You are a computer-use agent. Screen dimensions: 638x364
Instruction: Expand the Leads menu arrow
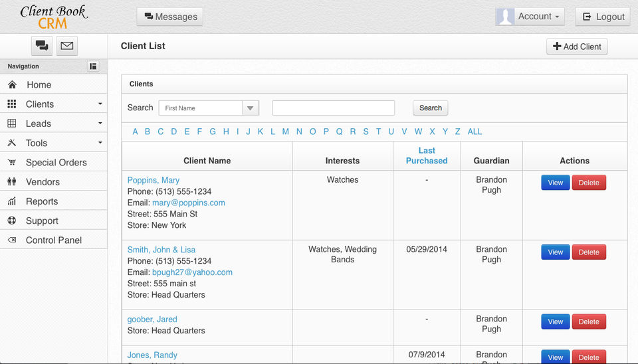[100, 124]
